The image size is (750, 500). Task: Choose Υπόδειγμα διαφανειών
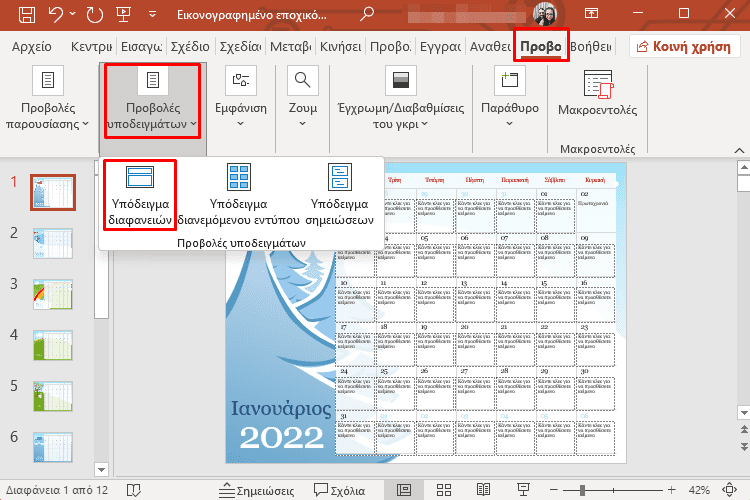coord(140,195)
